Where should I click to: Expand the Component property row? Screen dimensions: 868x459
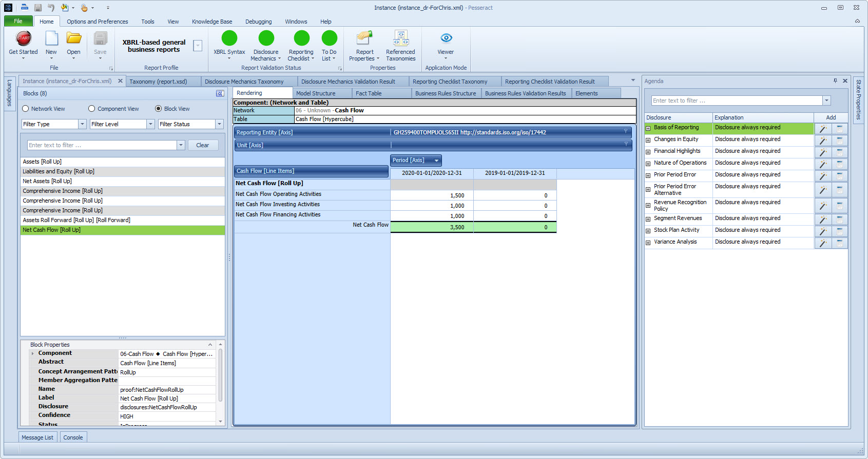33,353
